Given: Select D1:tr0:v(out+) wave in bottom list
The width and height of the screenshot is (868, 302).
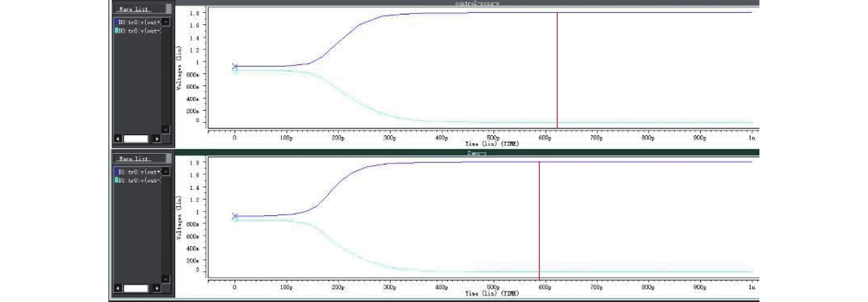Looking at the screenshot, I should [x=139, y=172].
